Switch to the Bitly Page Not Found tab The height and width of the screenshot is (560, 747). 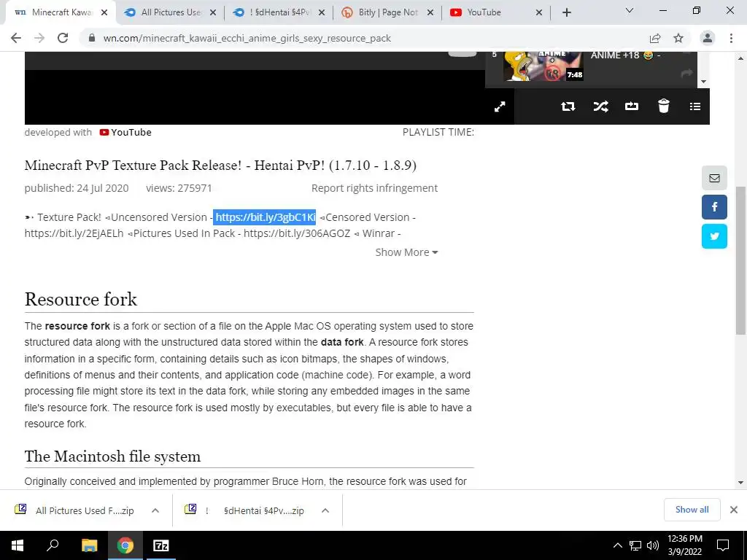coord(388,12)
